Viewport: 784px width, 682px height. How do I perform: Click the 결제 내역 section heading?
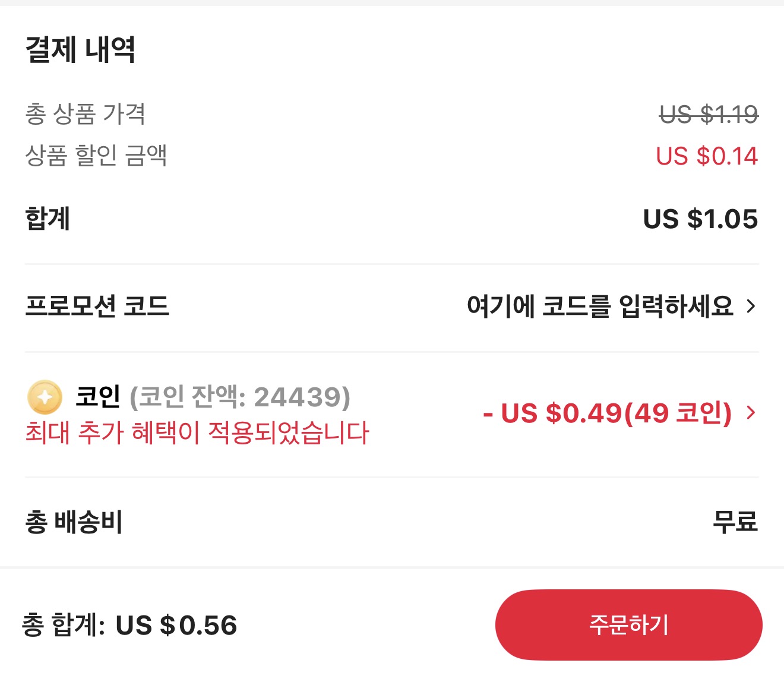(x=80, y=51)
